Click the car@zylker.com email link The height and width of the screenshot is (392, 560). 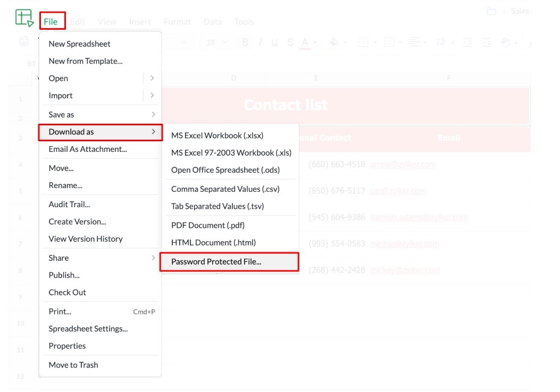click(398, 191)
